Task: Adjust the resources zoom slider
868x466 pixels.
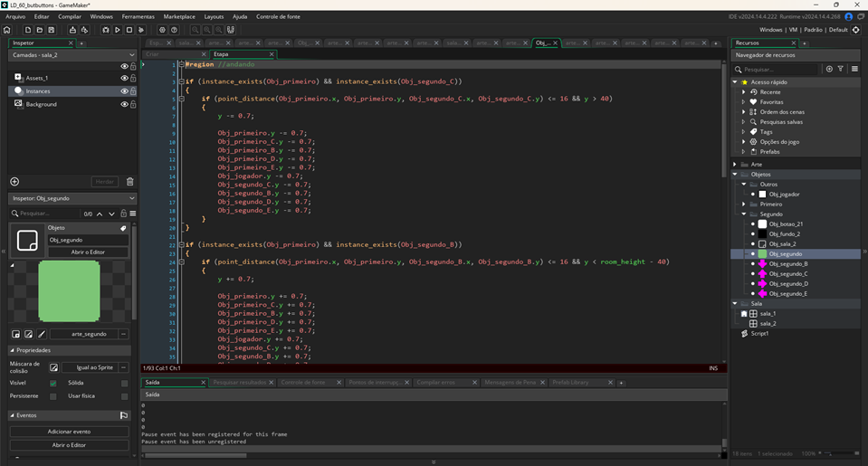Action: click(x=836, y=454)
